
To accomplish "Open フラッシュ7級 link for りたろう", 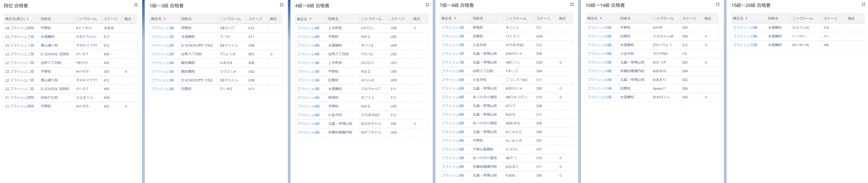I will point(453,37).
